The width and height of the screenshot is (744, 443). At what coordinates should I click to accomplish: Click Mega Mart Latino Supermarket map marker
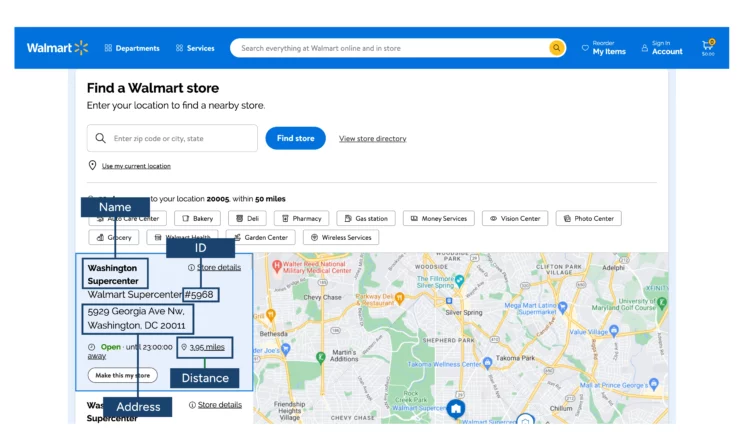563,307
